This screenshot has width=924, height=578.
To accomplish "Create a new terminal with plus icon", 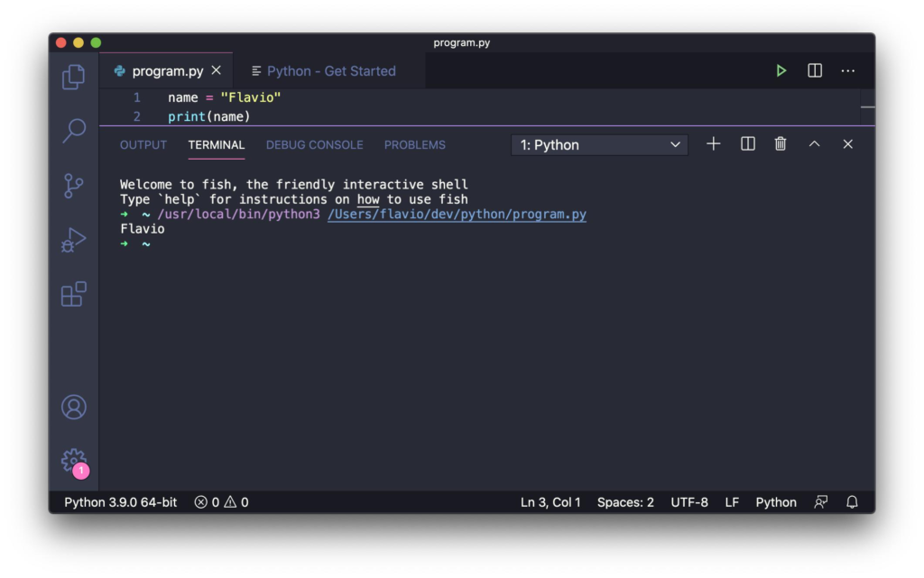I will (713, 144).
